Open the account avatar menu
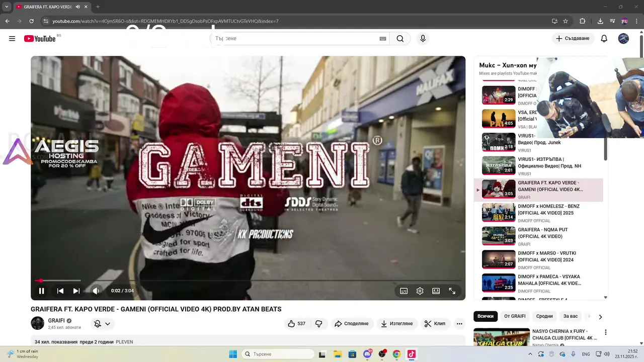The height and width of the screenshot is (362, 644). point(623,39)
